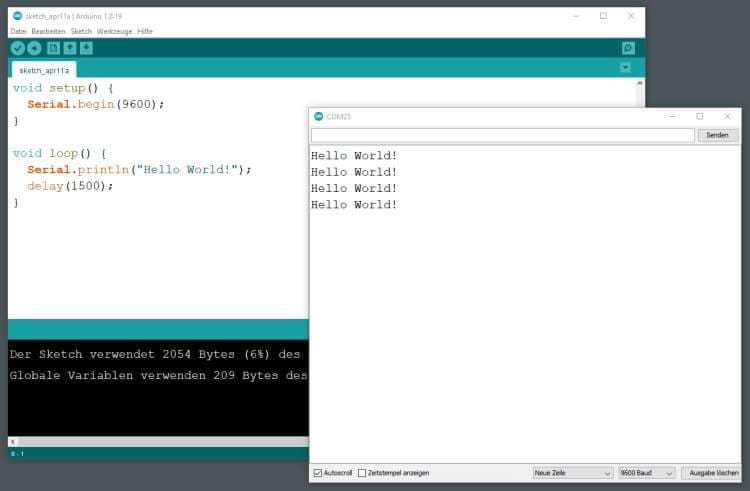750x491 pixels.
Task: Open the Neue Zeile line ending dropdown
Action: (572, 473)
